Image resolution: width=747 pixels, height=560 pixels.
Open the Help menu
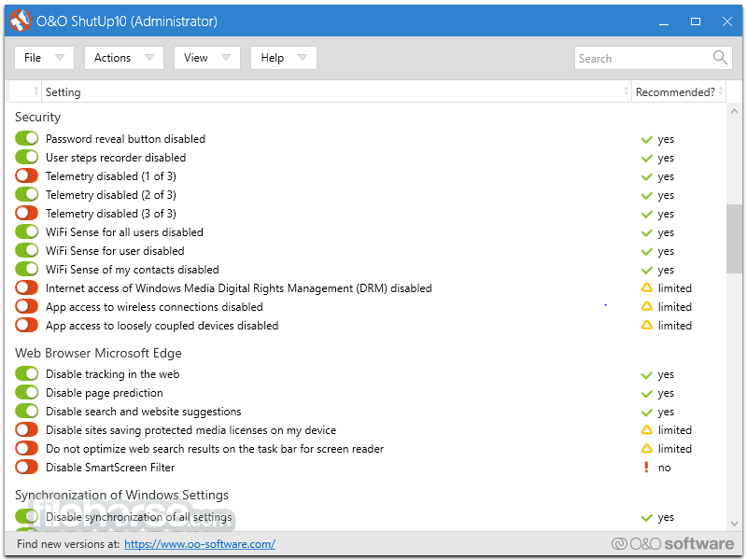(x=284, y=58)
